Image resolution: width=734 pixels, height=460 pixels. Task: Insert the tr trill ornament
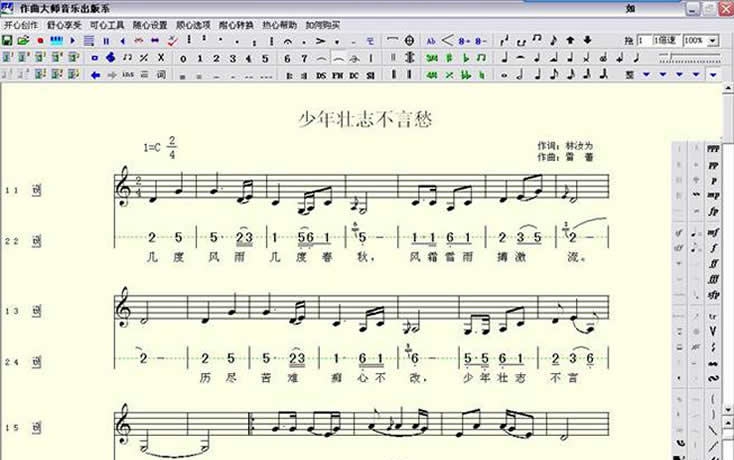click(x=713, y=317)
